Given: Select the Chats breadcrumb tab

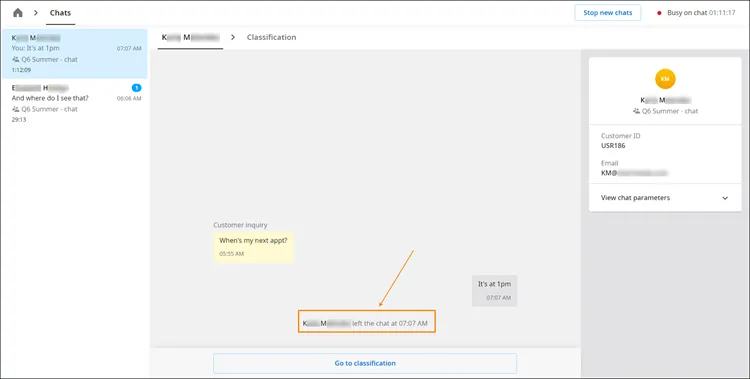Looking at the screenshot, I should tap(60, 13).
